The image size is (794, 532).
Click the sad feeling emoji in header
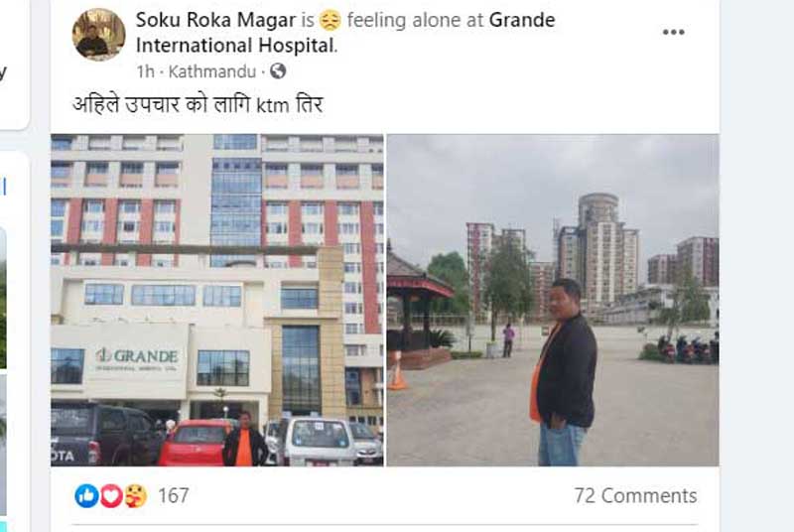[x=331, y=21]
